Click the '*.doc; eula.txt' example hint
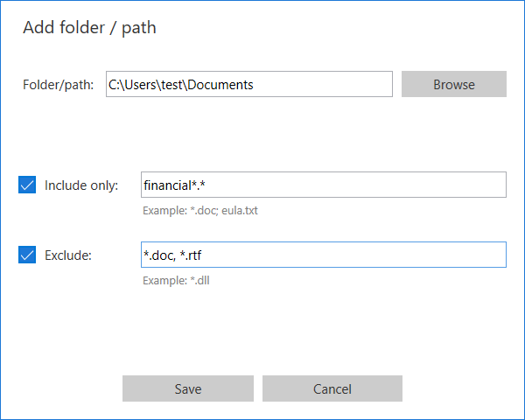This screenshot has height=420, width=525. [x=224, y=211]
